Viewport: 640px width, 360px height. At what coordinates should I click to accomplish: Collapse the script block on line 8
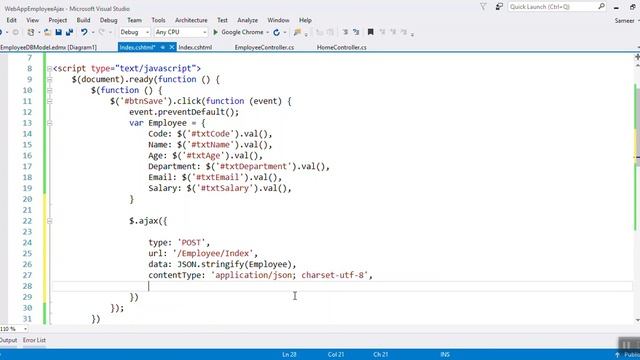[x=49, y=69]
